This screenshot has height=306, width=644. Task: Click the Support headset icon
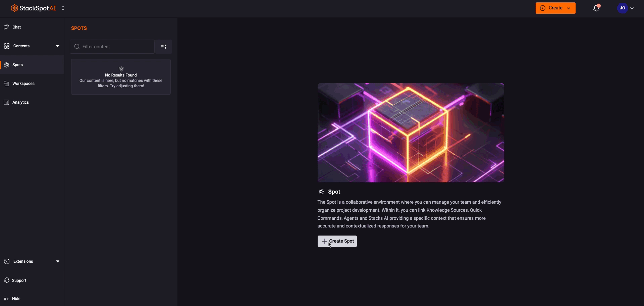pyautogui.click(x=6, y=280)
